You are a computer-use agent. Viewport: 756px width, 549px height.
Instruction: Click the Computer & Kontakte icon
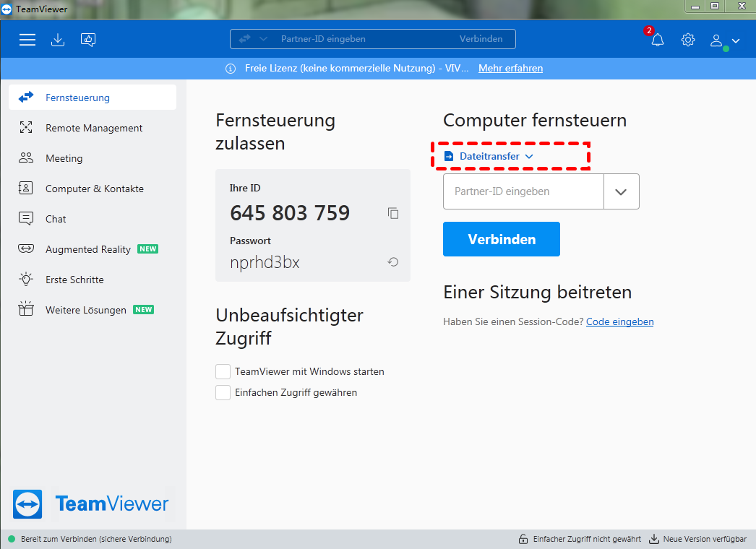tap(26, 188)
